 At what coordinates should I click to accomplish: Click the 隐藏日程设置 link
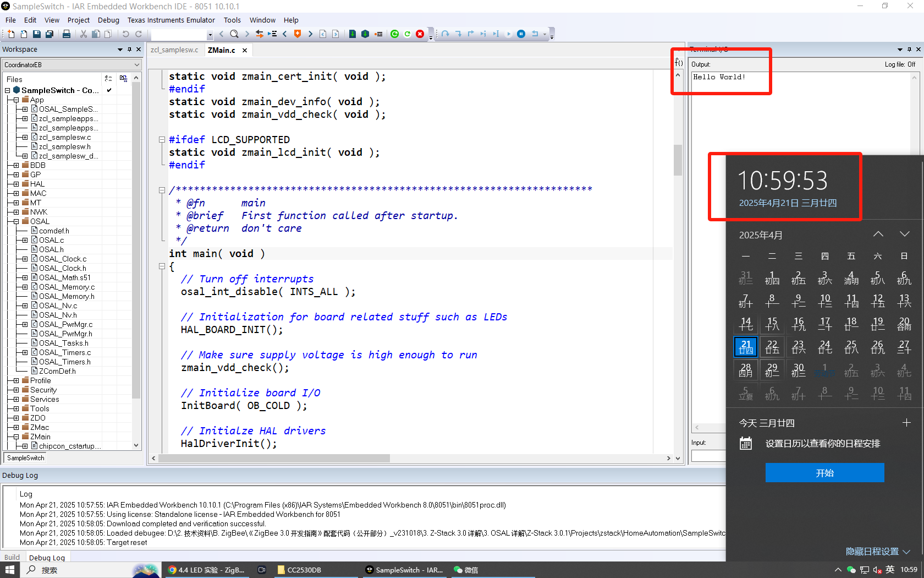[878, 551]
